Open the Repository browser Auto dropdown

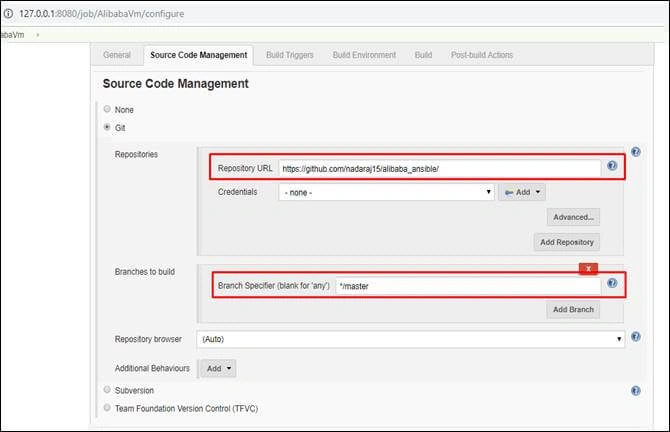[411, 339]
